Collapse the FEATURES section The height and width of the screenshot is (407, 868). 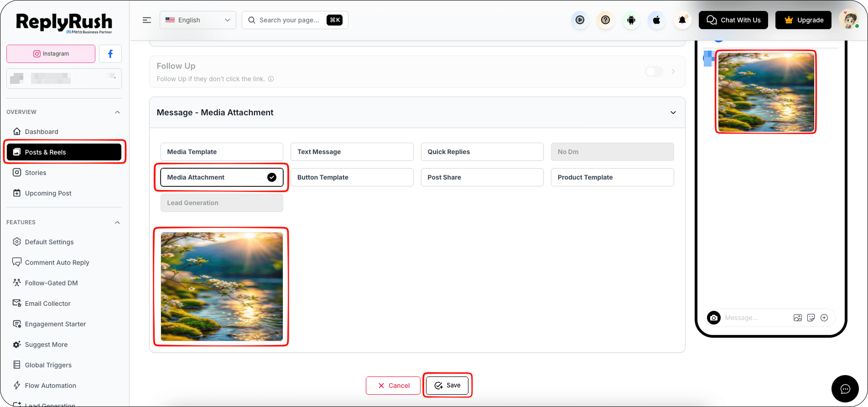tap(117, 222)
